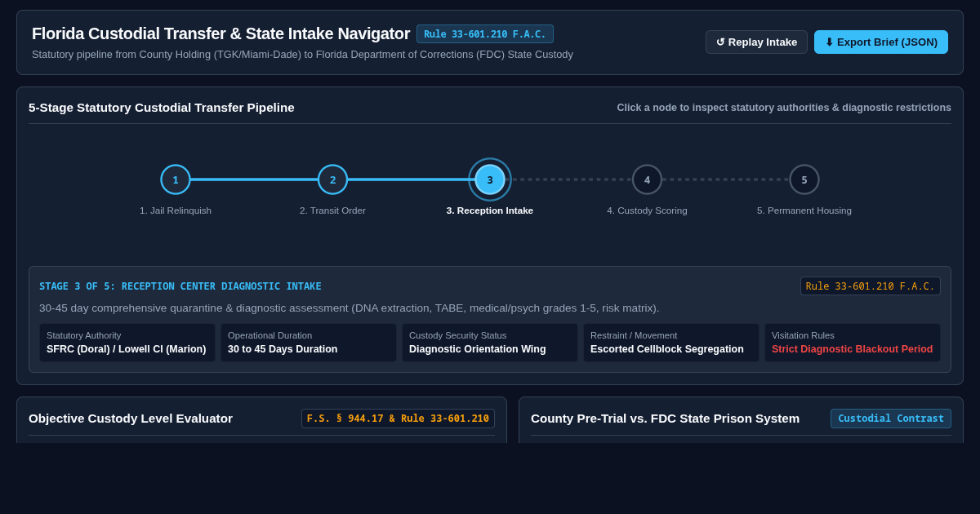The image size is (980, 514).
Task: Click the 30-45 day quarantine description text
Action: 349,308
